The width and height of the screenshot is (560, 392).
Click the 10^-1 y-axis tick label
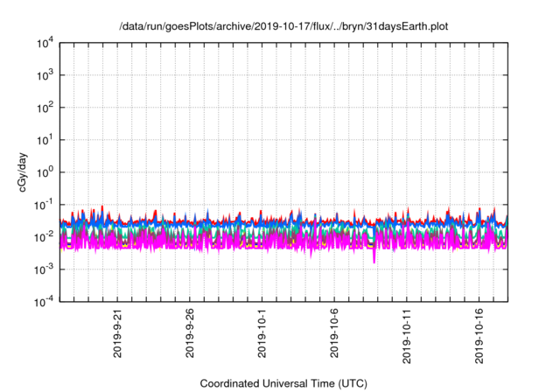tap(43, 204)
